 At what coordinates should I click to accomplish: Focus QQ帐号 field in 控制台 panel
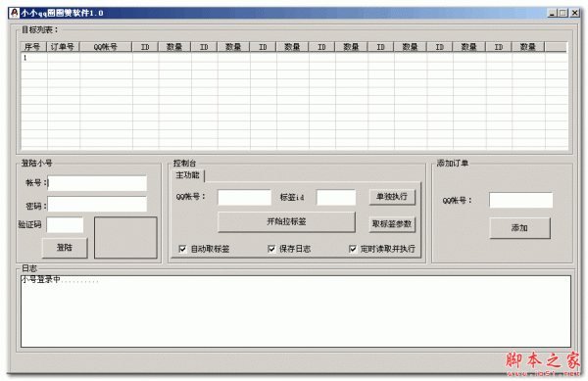244,197
